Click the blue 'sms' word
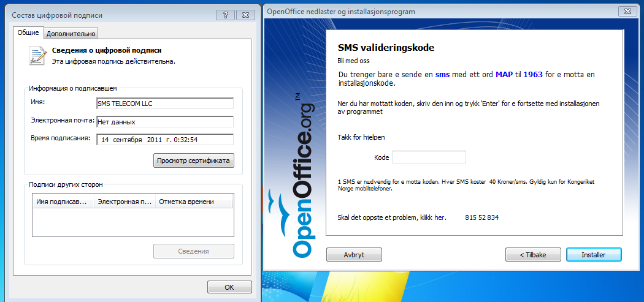The image size is (644, 302). coord(443,75)
